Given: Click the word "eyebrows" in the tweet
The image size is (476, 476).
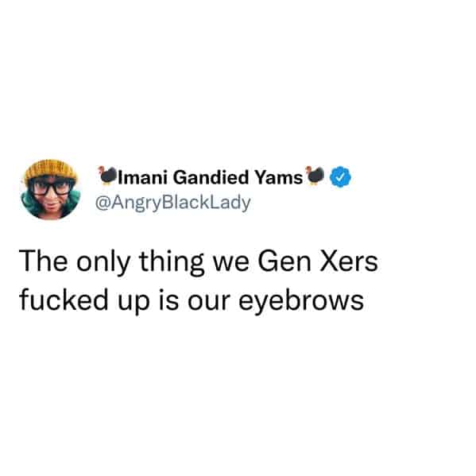Looking at the screenshot, I should coord(301,301).
